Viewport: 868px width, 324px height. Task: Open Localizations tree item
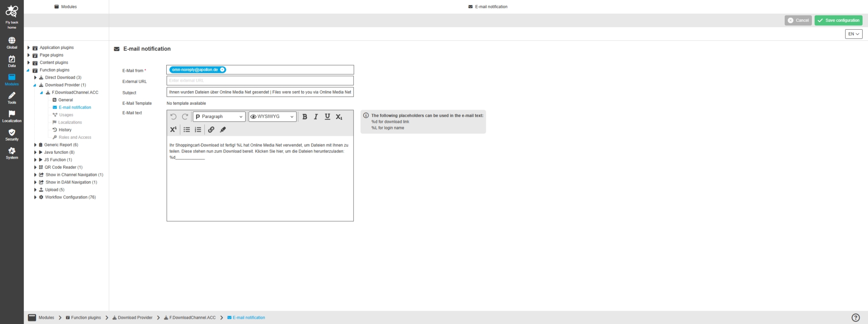(x=67, y=122)
